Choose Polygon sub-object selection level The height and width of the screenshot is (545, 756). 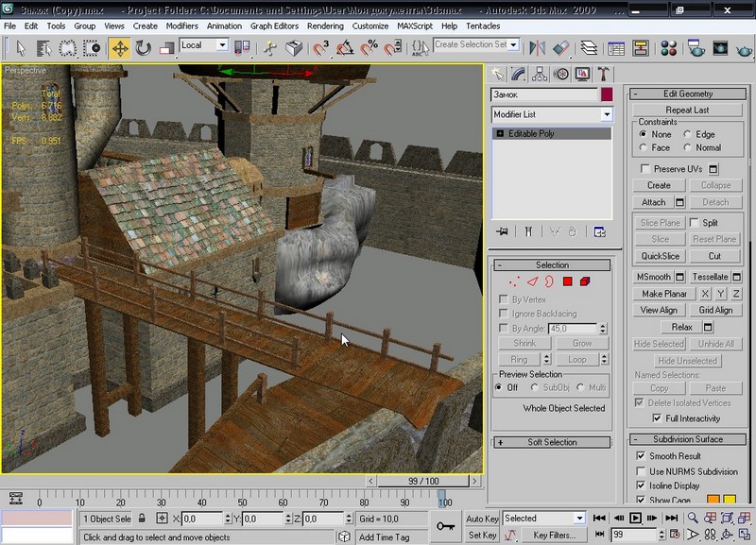(x=568, y=281)
